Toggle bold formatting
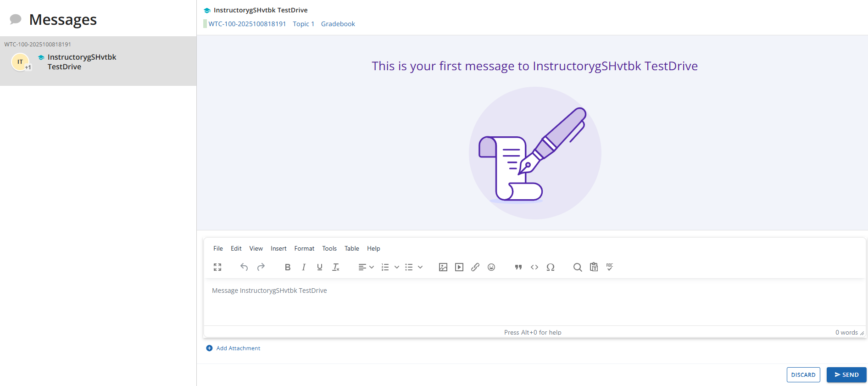Viewport: 868px width, 386px height. 288,267
